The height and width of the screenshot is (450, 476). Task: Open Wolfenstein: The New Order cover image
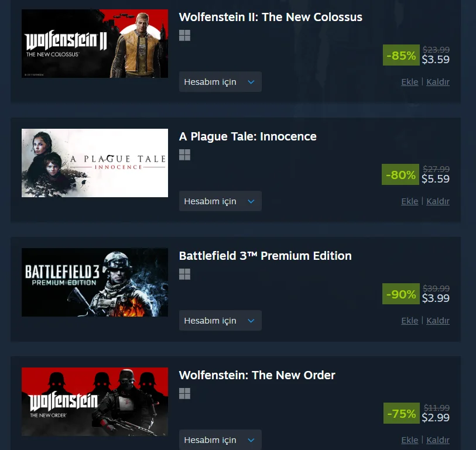[95, 402]
